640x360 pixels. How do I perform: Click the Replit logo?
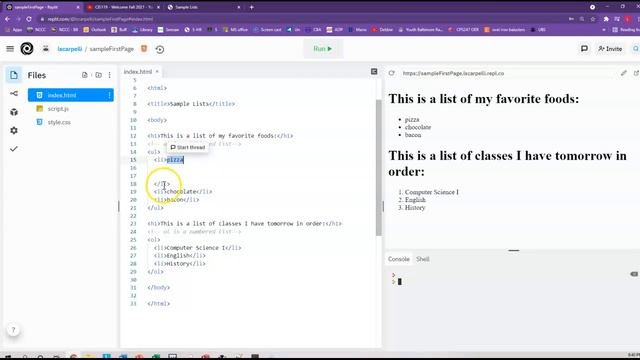tap(27, 49)
